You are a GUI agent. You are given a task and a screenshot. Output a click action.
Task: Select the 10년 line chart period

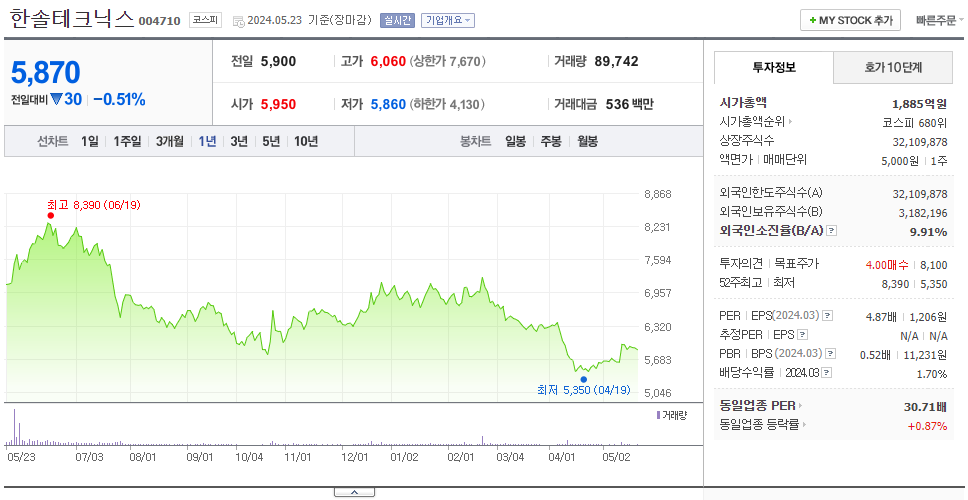coord(306,141)
